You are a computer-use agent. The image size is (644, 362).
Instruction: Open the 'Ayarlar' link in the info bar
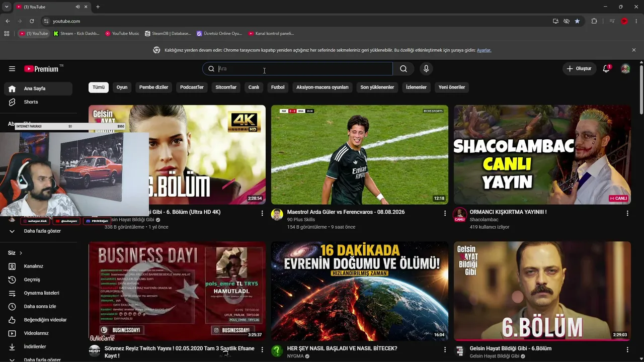point(484,50)
